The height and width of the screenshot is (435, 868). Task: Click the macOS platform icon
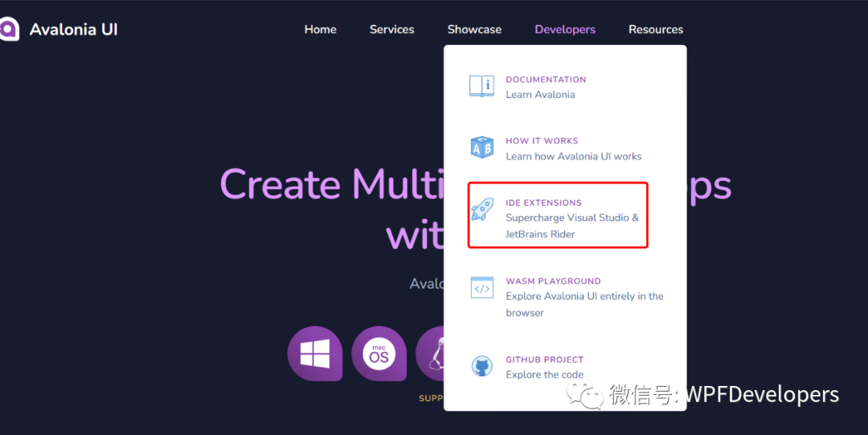pos(379,354)
